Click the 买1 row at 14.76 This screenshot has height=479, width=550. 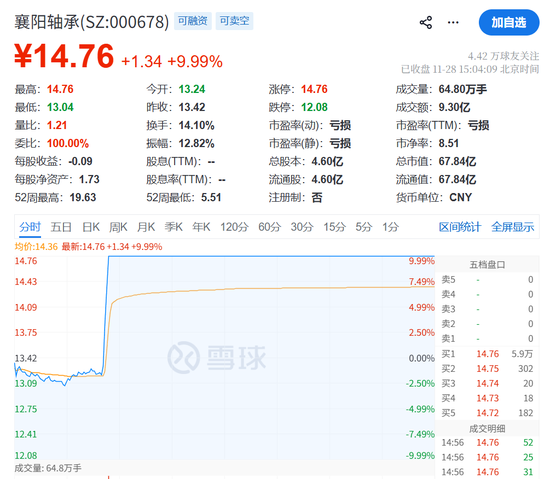(487, 354)
